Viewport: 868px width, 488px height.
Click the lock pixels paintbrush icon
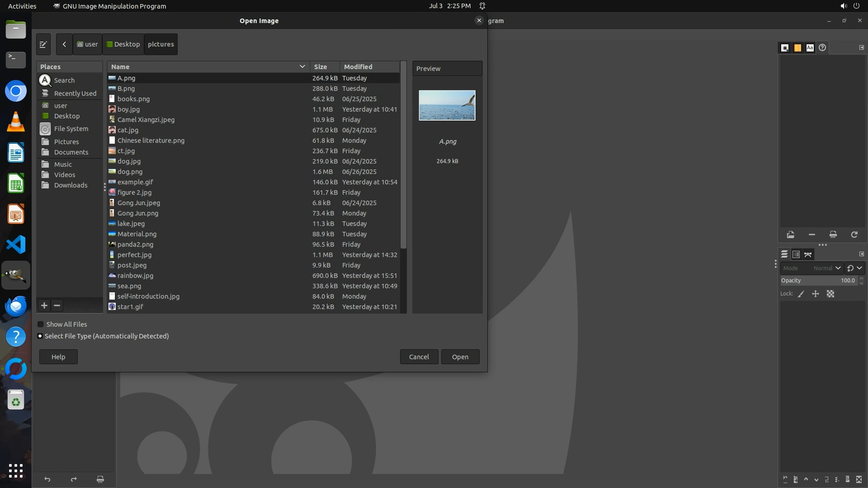801,294
